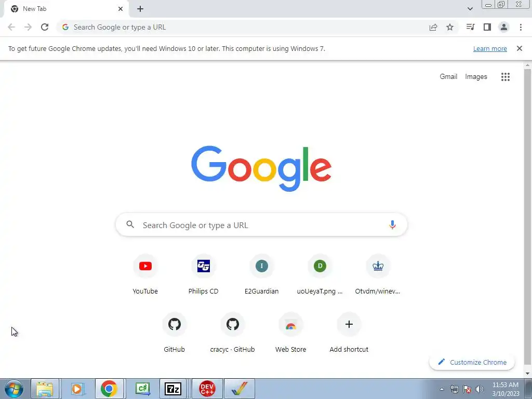Open the Gmail link
532x399 pixels.
(x=448, y=77)
